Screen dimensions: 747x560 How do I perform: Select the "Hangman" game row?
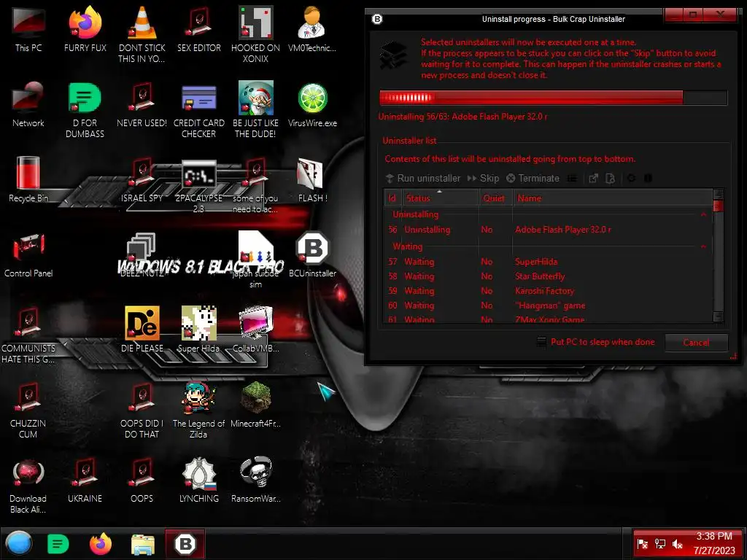pos(549,306)
